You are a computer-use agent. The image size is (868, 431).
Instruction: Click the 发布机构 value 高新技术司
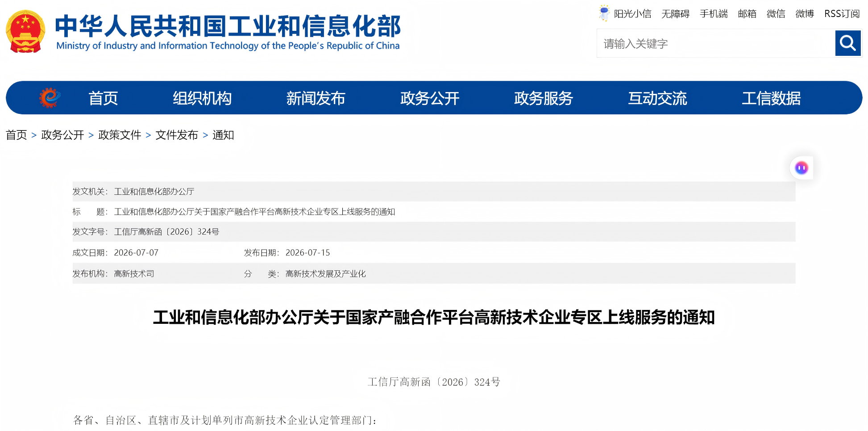click(134, 274)
